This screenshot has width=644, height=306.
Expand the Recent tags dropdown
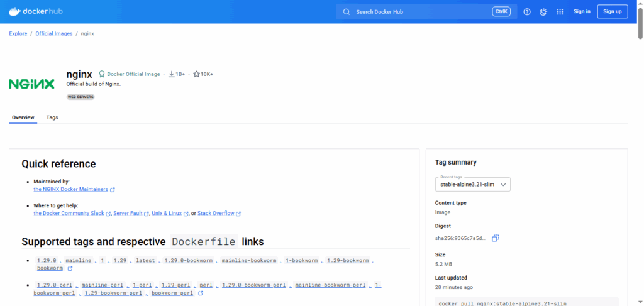[x=472, y=184]
